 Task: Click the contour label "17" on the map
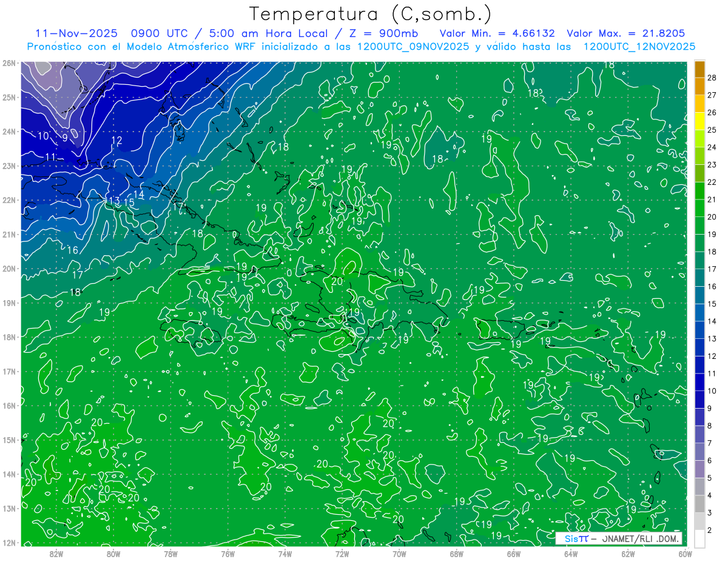(77, 275)
